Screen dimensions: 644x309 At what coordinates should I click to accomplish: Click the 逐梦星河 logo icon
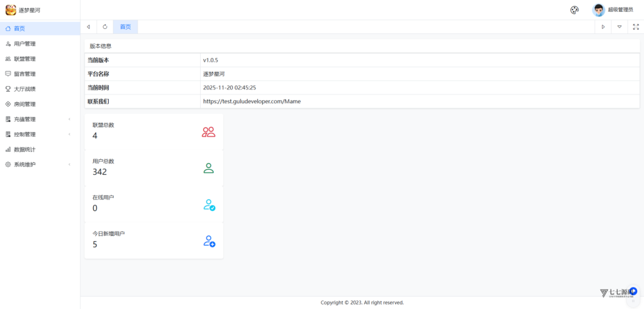click(x=11, y=10)
